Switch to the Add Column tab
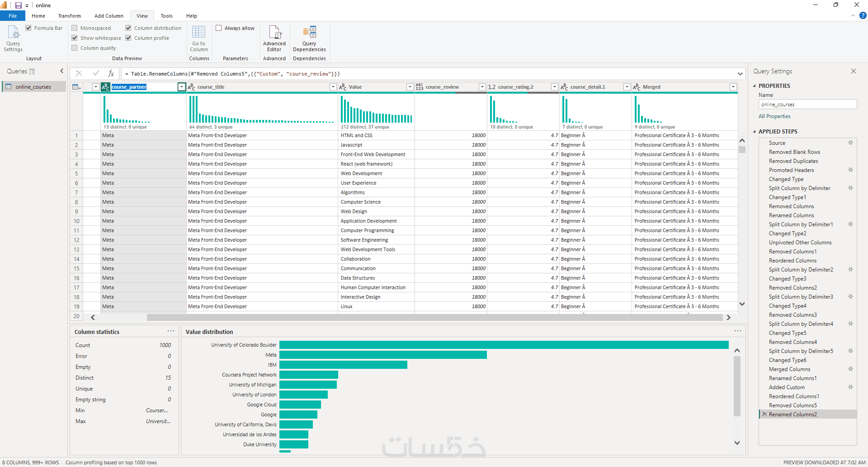868x467 pixels. tap(108, 16)
